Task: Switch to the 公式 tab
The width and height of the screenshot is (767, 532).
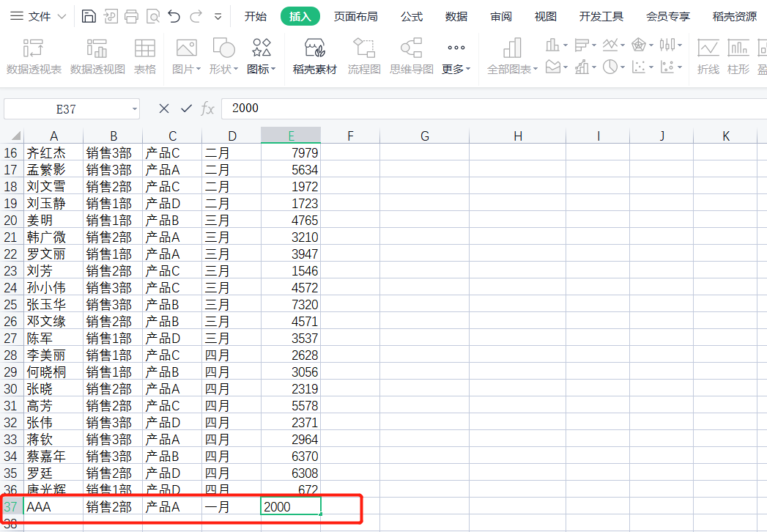Action: (x=412, y=17)
